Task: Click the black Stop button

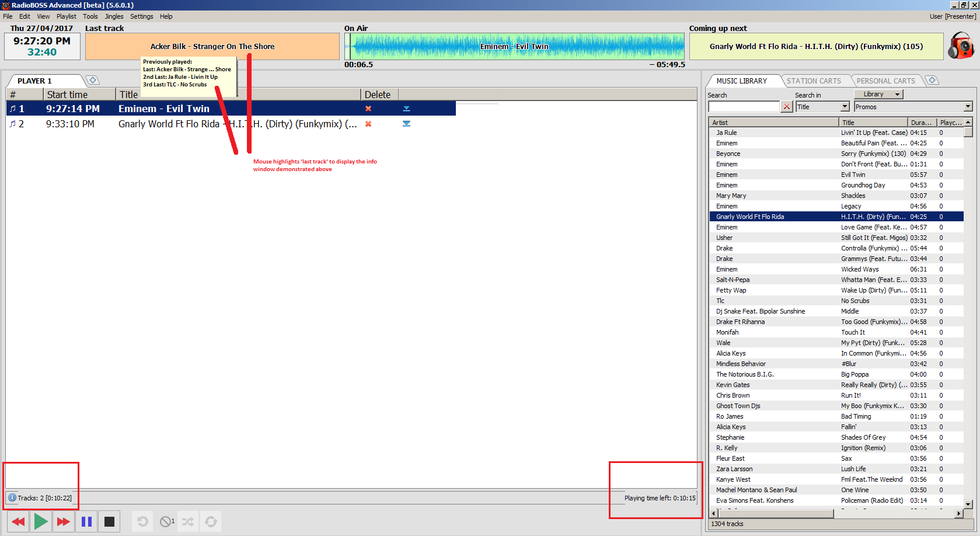Action: click(x=109, y=521)
